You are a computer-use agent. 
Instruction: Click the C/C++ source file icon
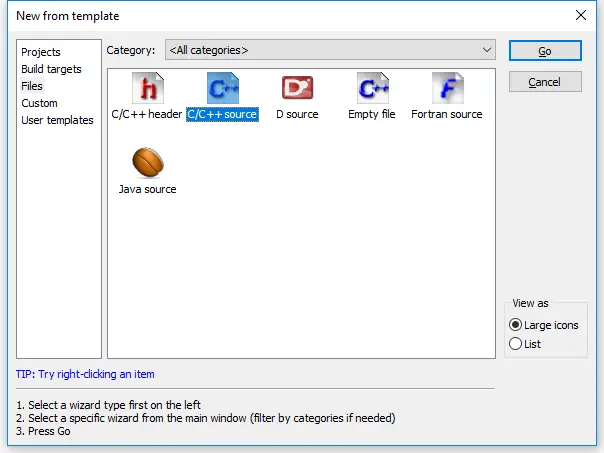[222, 89]
